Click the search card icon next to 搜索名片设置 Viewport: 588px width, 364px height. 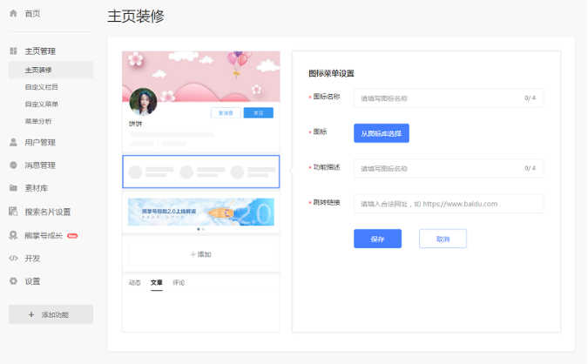13,212
